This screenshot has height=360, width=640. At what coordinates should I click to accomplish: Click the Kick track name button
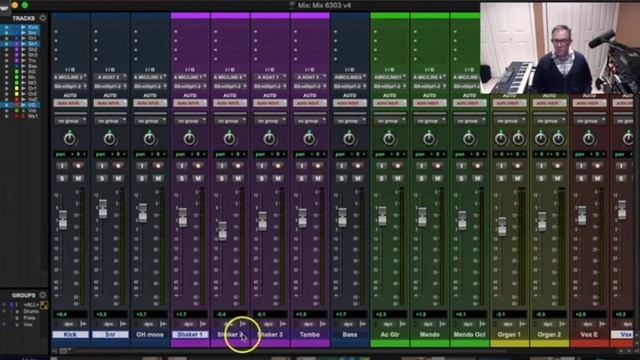point(70,335)
